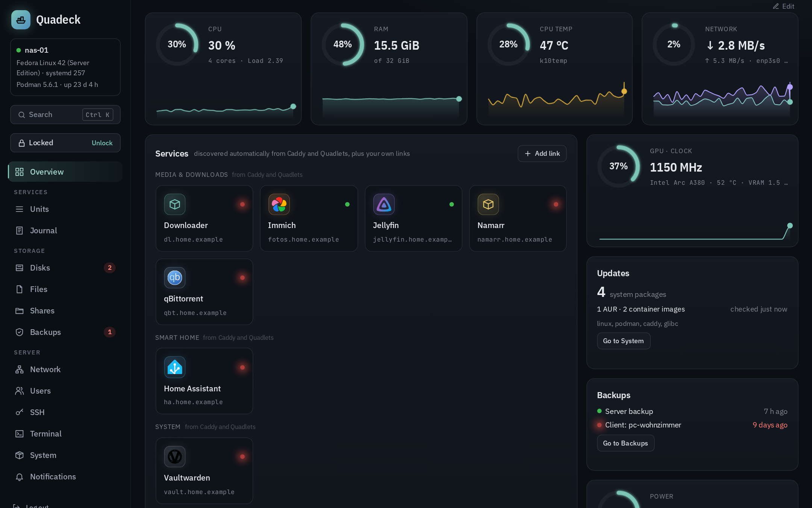This screenshot has height=508, width=812.
Task: Click the fotos.home.example address
Action: pos(303,240)
